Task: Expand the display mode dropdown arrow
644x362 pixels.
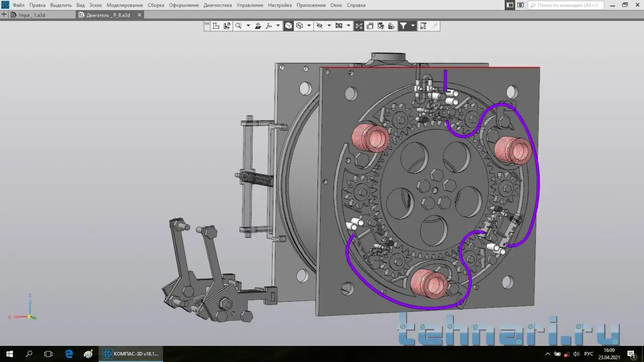Action: tap(309, 26)
